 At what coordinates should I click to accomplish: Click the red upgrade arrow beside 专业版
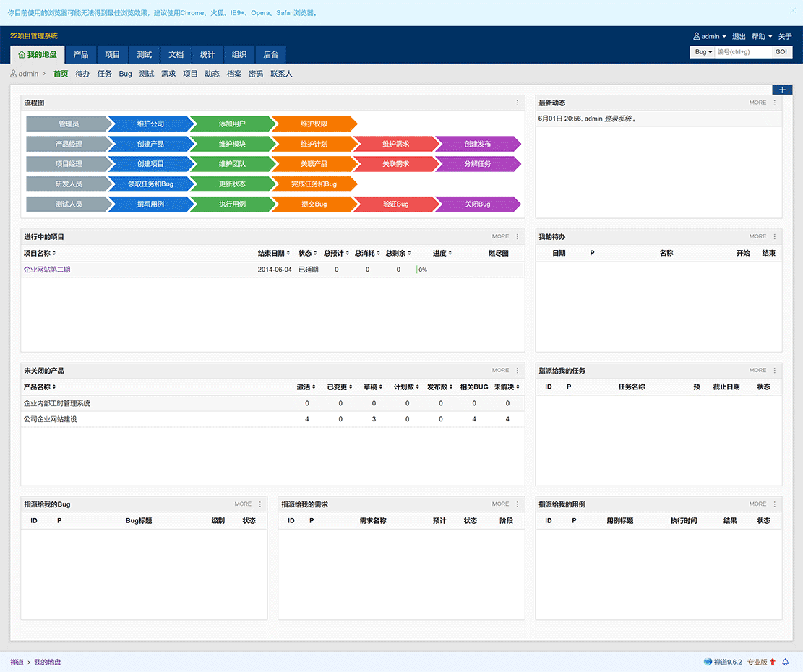[773, 662]
